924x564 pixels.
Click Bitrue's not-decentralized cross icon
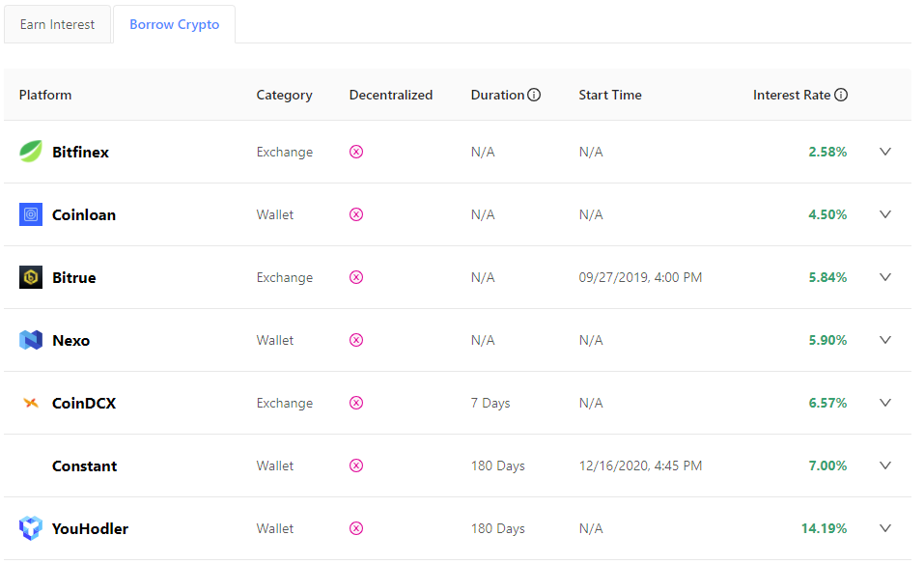click(356, 277)
